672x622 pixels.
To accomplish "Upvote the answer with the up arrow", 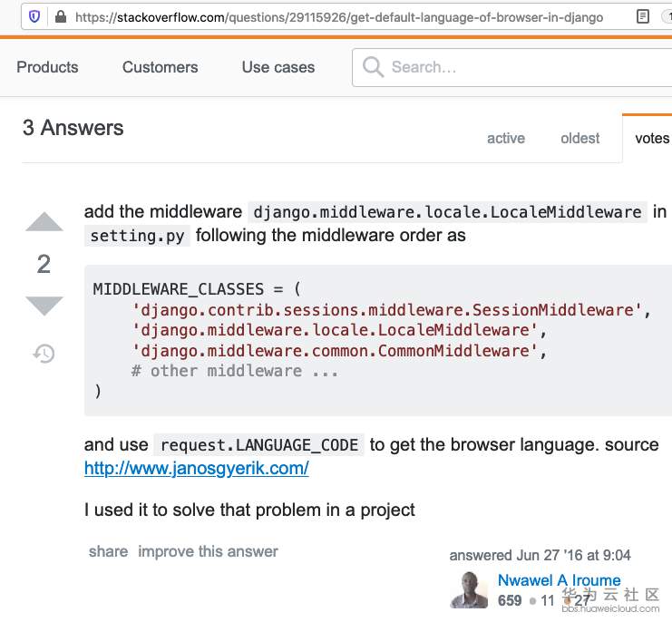I will tap(44, 222).
